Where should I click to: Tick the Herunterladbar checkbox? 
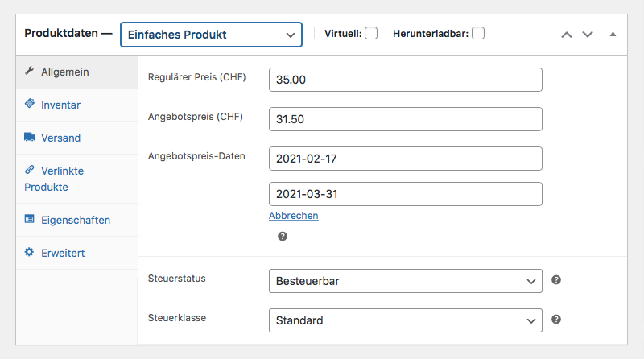[x=478, y=33]
